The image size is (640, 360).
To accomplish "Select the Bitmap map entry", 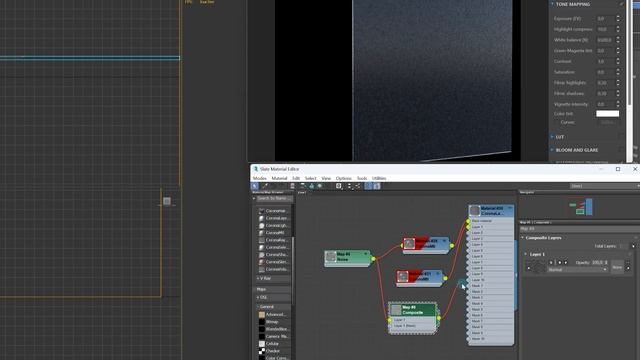I will [272, 322].
